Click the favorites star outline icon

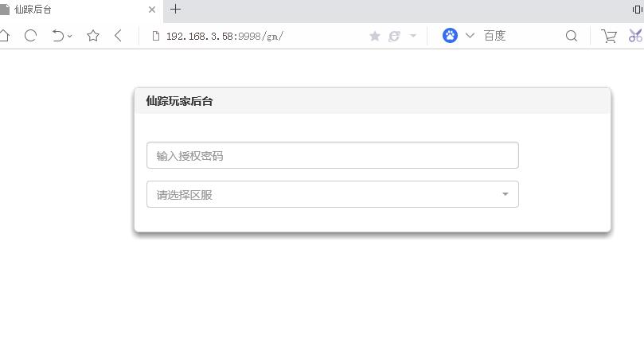pyautogui.click(x=93, y=36)
